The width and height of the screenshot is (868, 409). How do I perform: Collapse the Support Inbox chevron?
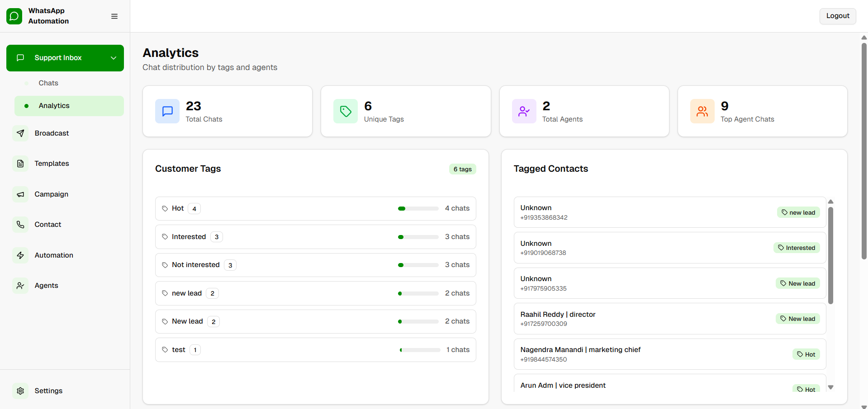coord(114,58)
